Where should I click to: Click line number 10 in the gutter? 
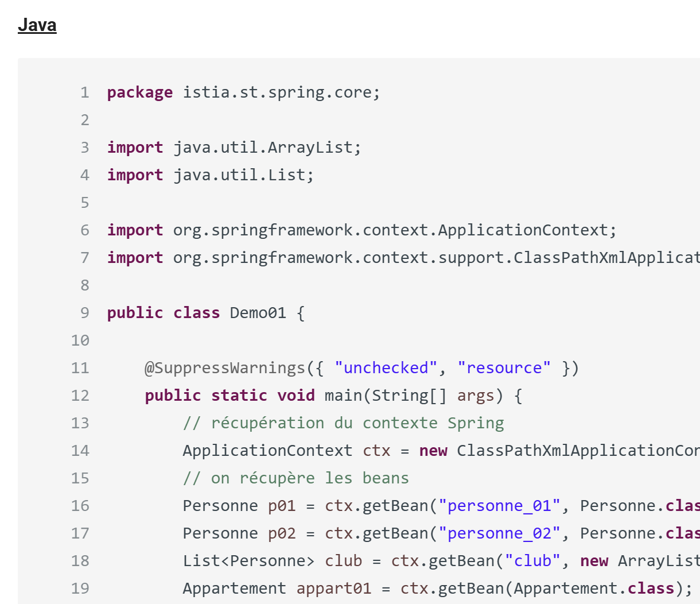pyautogui.click(x=80, y=340)
